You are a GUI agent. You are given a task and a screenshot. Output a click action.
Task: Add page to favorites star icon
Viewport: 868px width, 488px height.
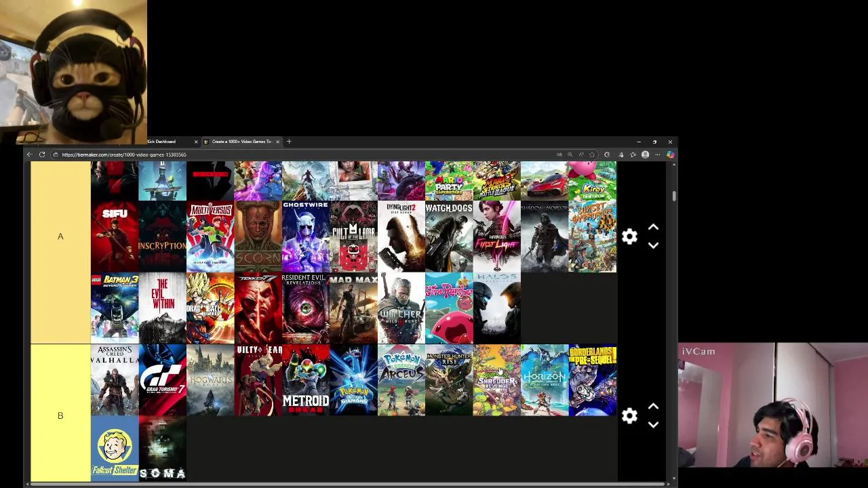(x=592, y=155)
